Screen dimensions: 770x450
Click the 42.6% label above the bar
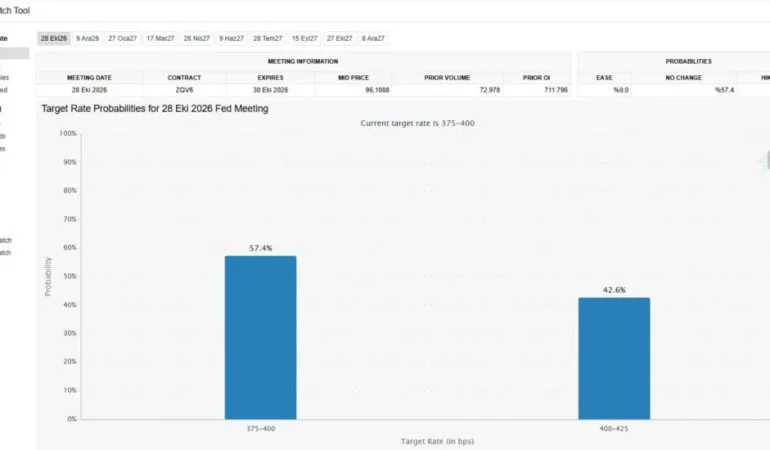[x=614, y=290]
